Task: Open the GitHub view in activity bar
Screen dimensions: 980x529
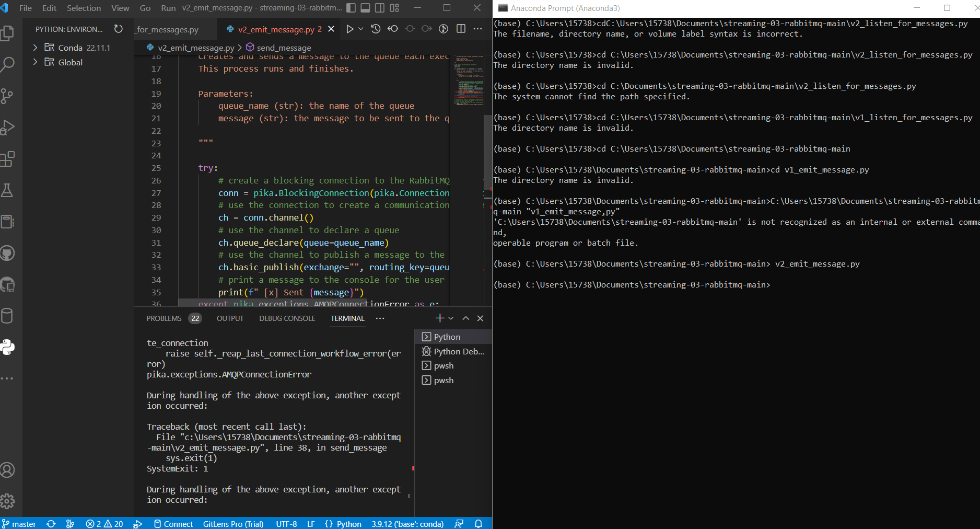Action: 7,253
